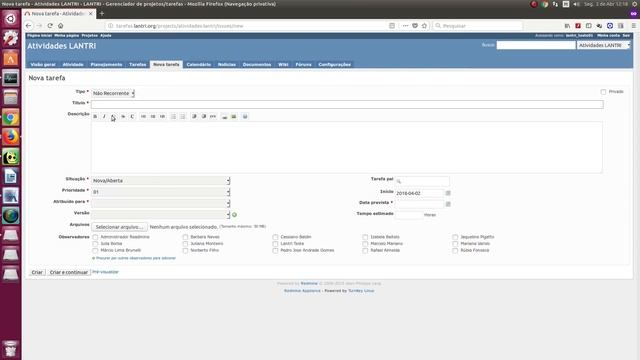Open Firefox hamburger menu
The width and height of the screenshot is (640, 360).
coord(633,26)
